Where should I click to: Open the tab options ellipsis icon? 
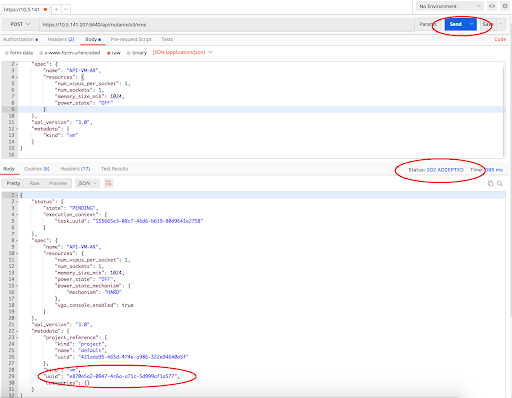point(66,9)
